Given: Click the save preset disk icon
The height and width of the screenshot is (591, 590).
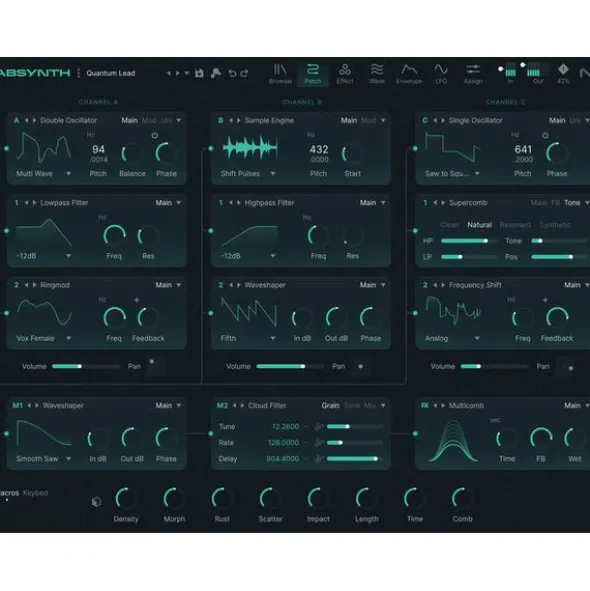Looking at the screenshot, I should 199,73.
